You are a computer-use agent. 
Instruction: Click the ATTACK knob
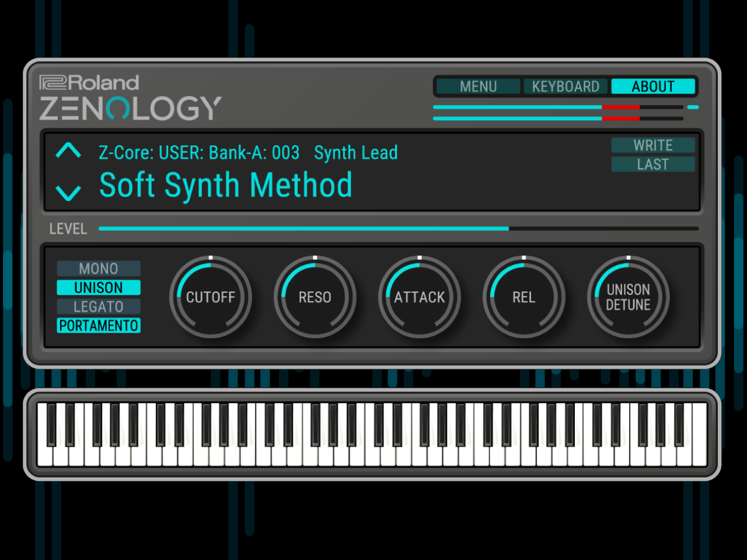pyautogui.click(x=420, y=297)
